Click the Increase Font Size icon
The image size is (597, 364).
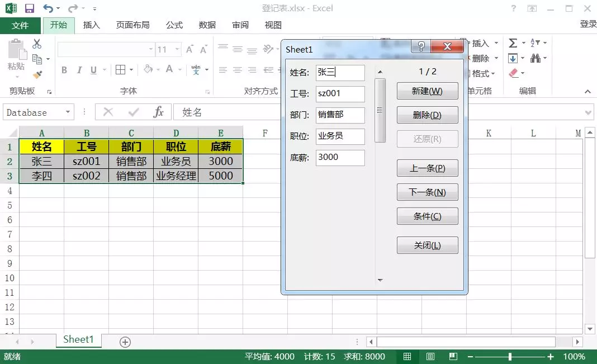coord(189,49)
